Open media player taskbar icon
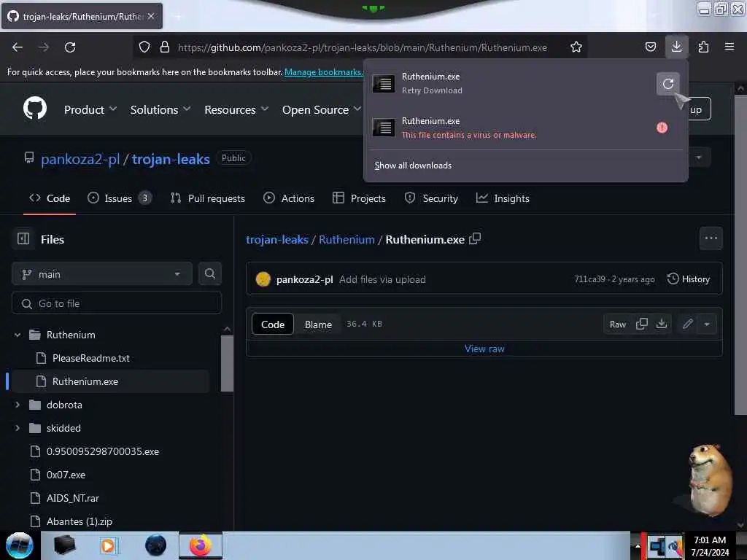The height and width of the screenshot is (560, 747). 108,545
